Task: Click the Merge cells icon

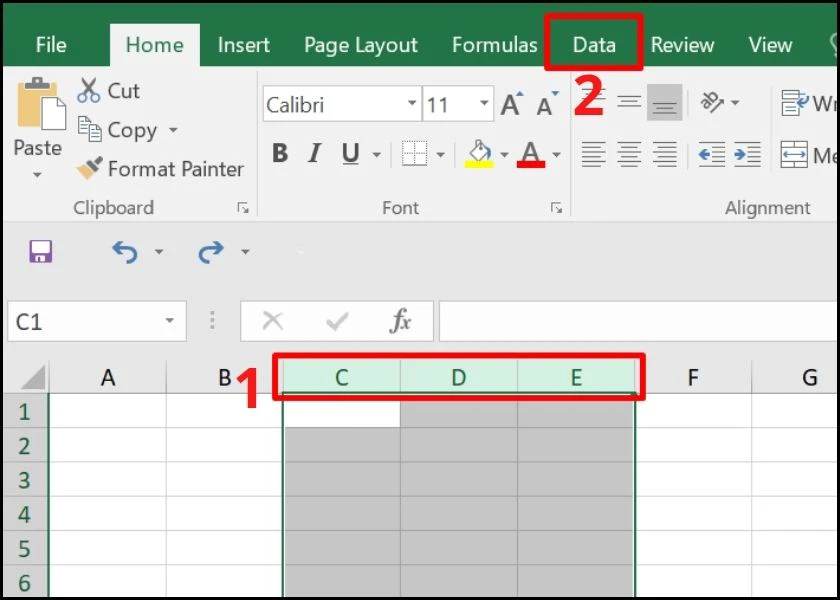Action: click(x=794, y=154)
